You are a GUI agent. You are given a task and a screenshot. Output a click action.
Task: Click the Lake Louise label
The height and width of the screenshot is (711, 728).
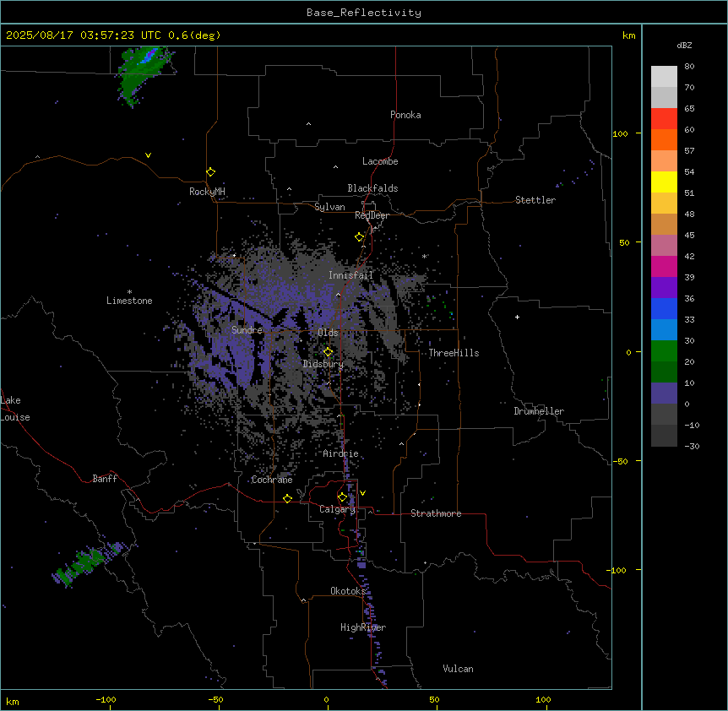(15, 409)
